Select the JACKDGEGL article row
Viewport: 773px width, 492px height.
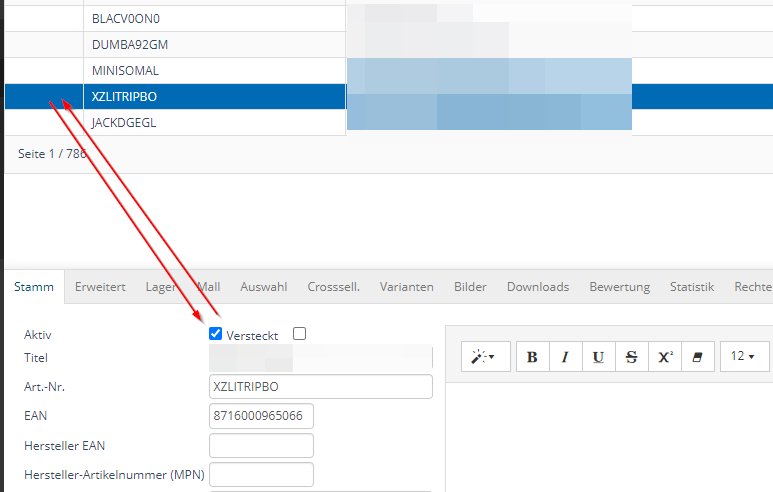pos(124,123)
